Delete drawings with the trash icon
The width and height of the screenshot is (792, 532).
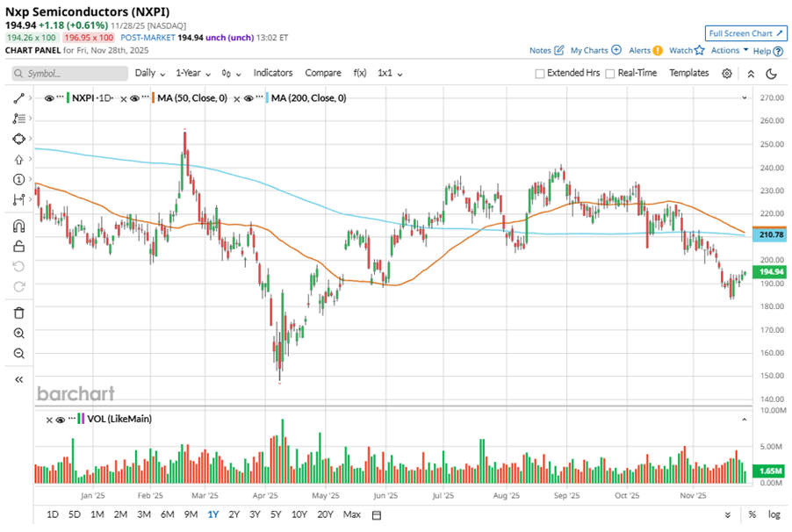[x=18, y=313]
